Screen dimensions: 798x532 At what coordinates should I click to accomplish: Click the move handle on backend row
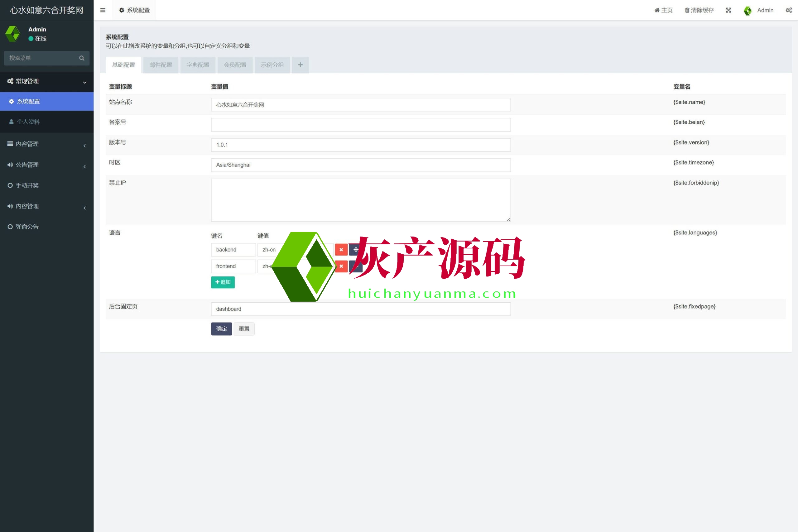(x=355, y=250)
